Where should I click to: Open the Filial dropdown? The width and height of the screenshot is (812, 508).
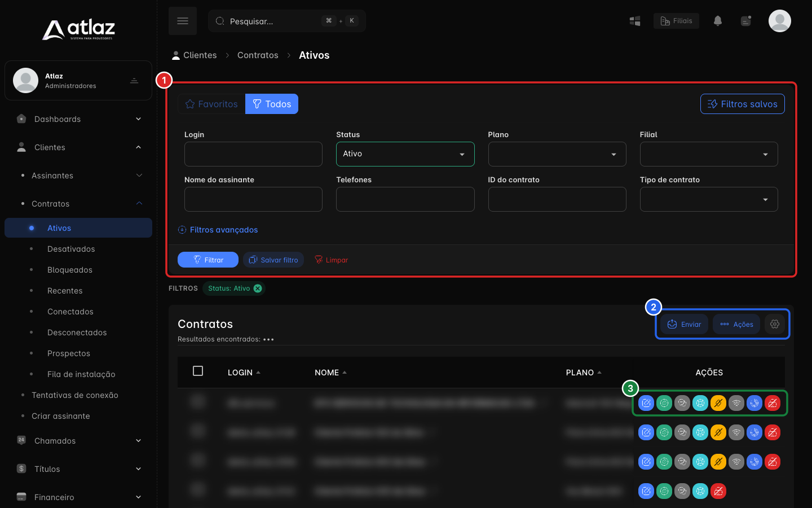pyautogui.click(x=709, y=154)
